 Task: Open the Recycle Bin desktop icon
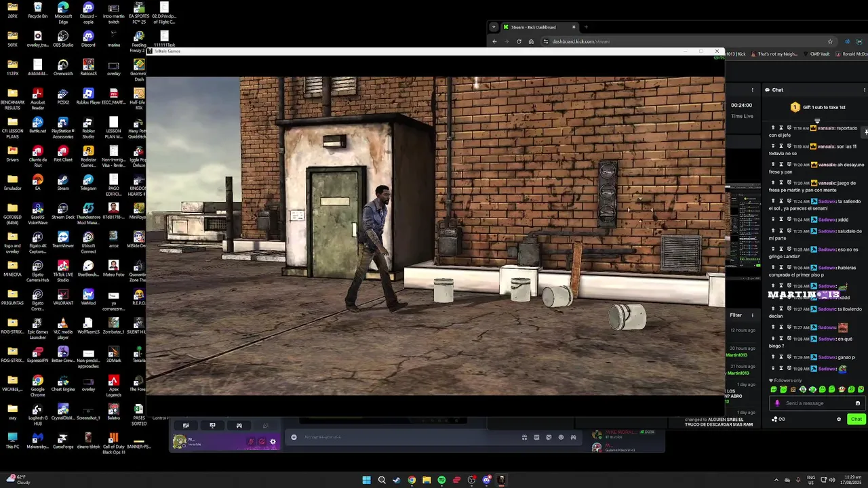click(x=38, y=11)
